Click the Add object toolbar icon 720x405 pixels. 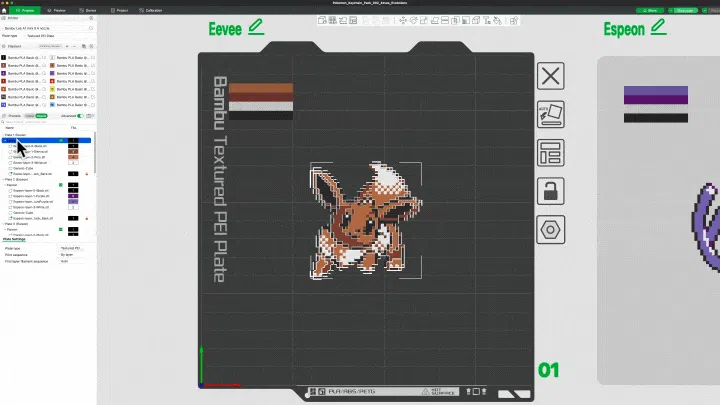pyautogui.click(x=322, y=20)
